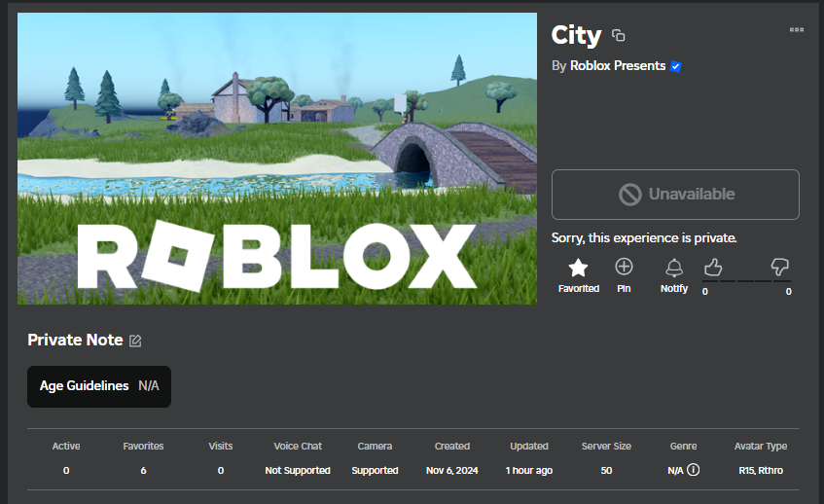Click the Favorites count 6
This screenshot has width=824, height=504.
[143, 470]
